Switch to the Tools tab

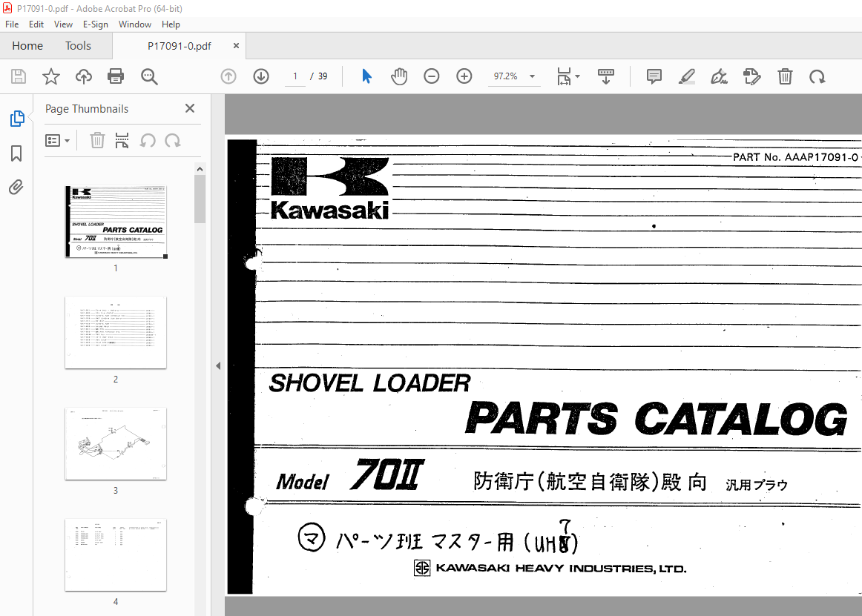click(x=78, y=46)
